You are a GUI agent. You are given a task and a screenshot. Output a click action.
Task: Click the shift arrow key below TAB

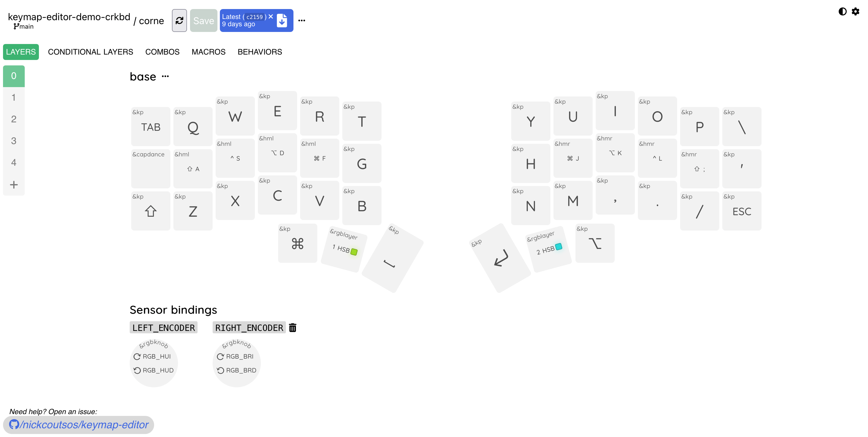coord(150,211)
